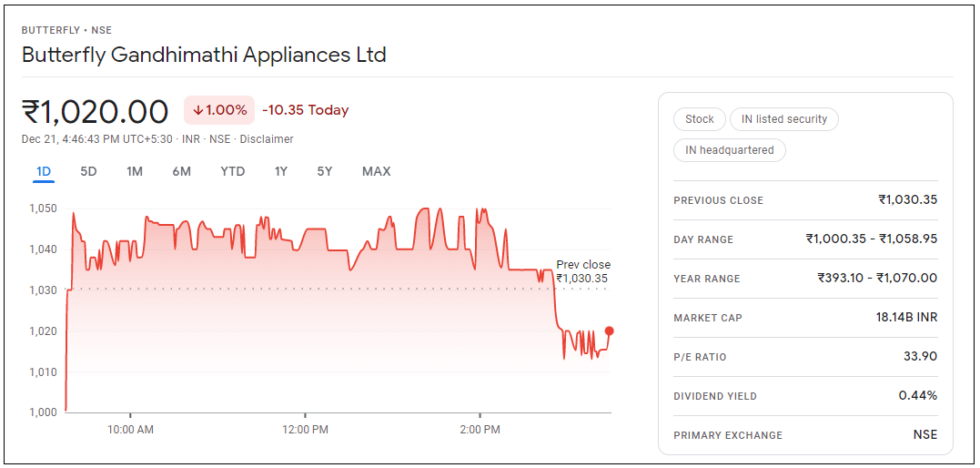Screen dimensions: 980x468
Task: Click the DIVIDEND YIELD label
Action: click(x=715, y=396)
